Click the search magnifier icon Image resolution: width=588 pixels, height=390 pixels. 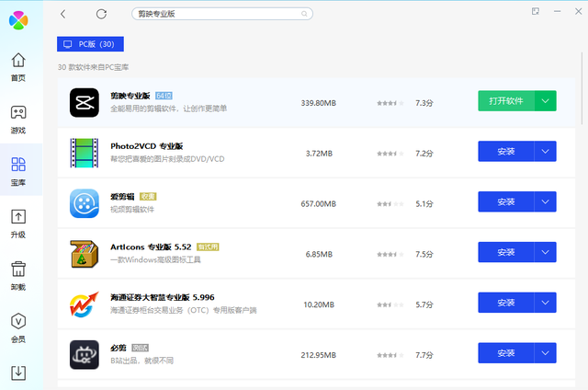(x=304, y=14)
